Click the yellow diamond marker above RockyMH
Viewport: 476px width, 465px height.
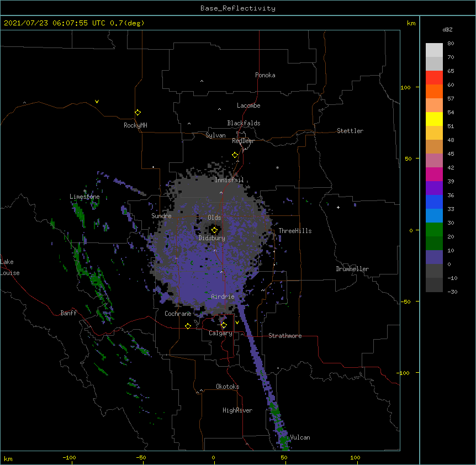(x=137, y=113)
